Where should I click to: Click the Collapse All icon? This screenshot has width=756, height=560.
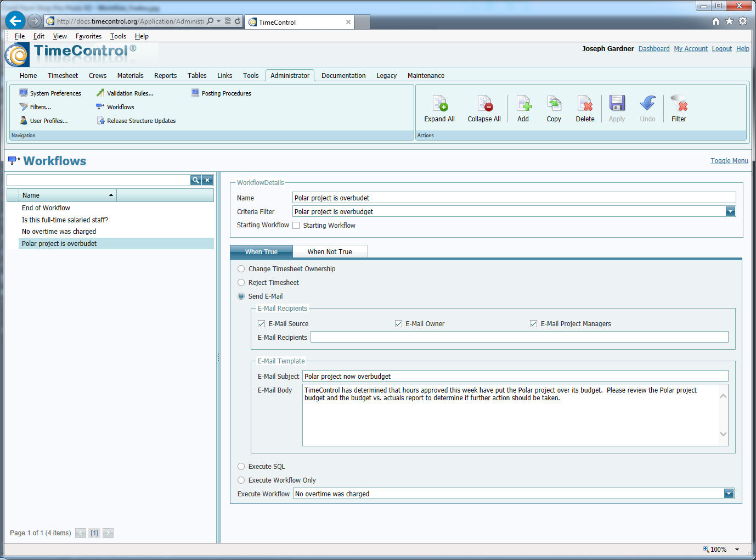(485, 103)
